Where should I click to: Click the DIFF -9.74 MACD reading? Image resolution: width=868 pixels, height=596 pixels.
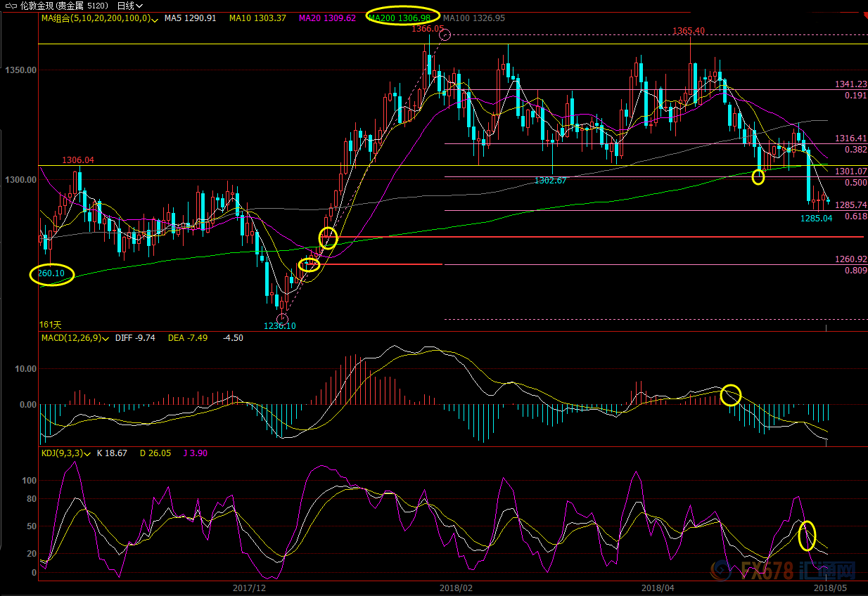(x=134, y=338)
